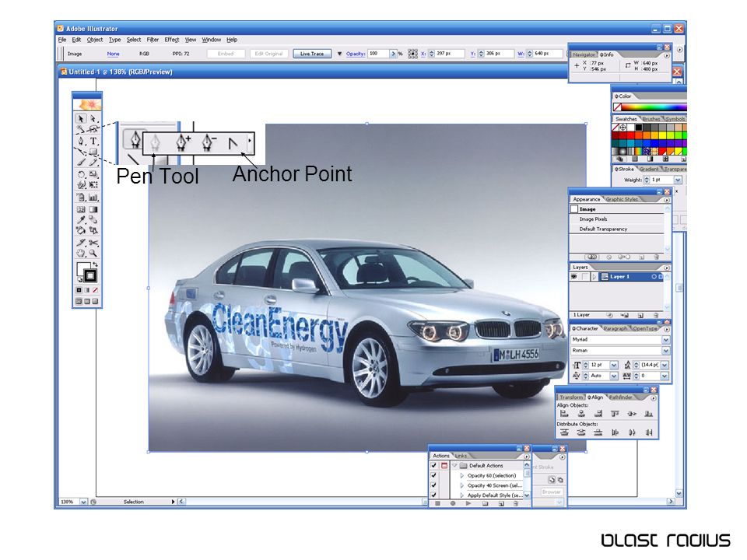Select the Type tool
The height and width of the screenshot is (560, 747).
coord(93,141)
